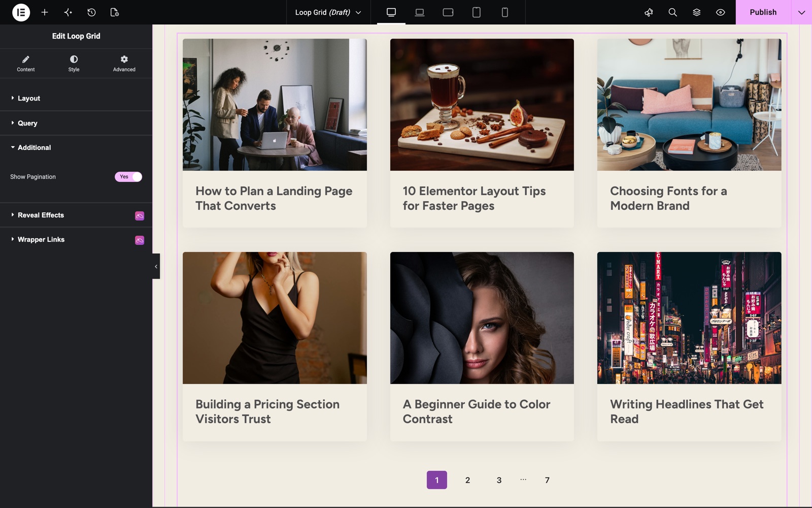
Task: Click 'Building a Pricing Section Visitors Trust' title
Action: pyautogui.click(x=267, y=411)
